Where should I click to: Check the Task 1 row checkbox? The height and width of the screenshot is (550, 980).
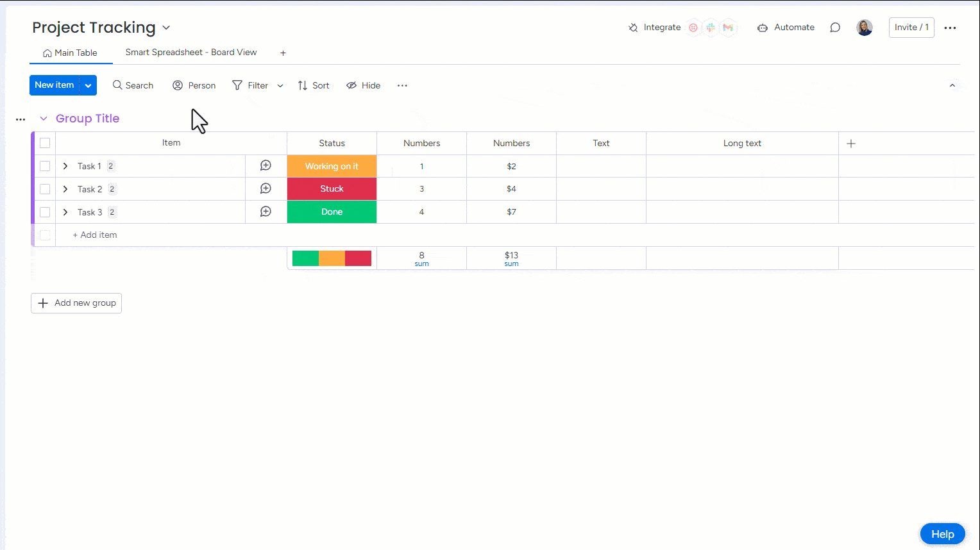[45, 166]
